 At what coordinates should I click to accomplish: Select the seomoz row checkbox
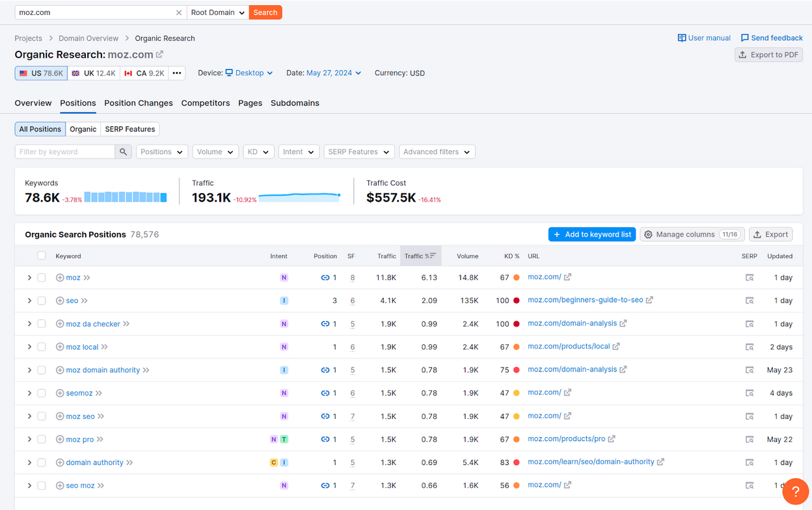tap(42, 393)
